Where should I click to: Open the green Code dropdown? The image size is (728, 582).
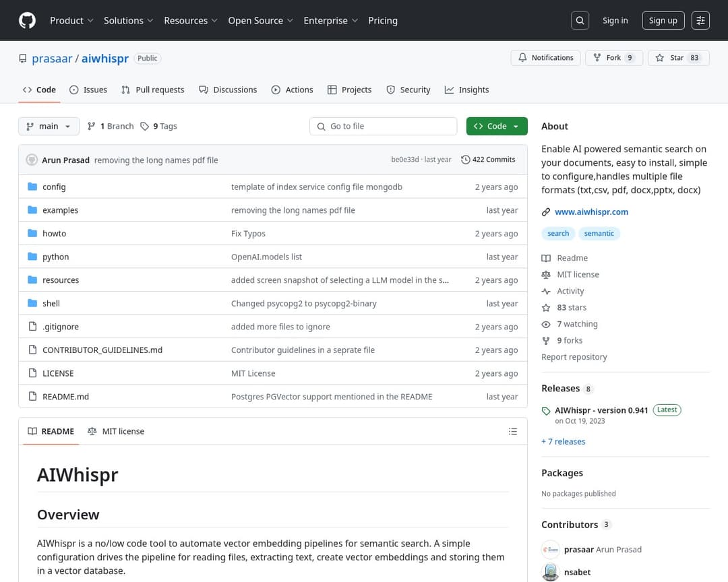coord(497,126)
